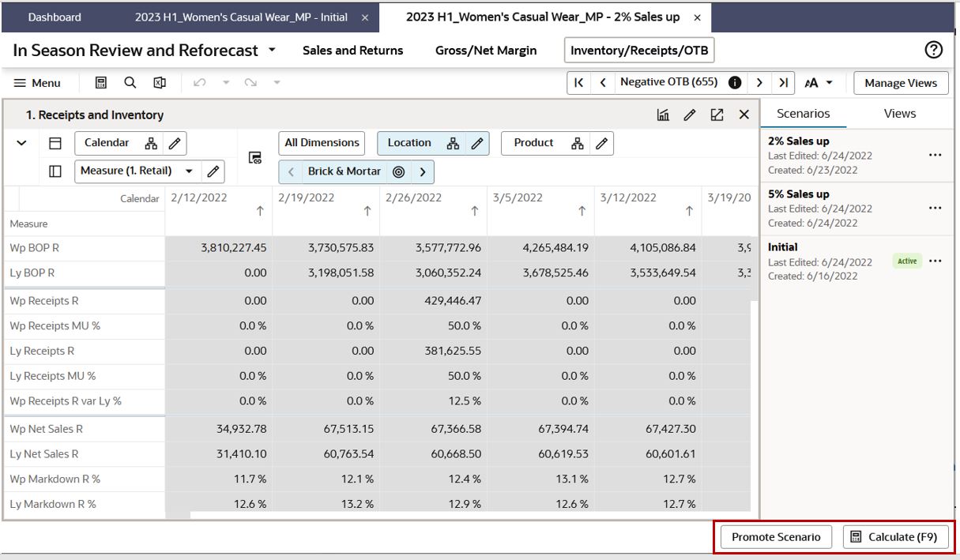The width and height of the screenshot is (960, 560).
Task: Open Product hierarchy icon
Action: (x=578, y=144)
